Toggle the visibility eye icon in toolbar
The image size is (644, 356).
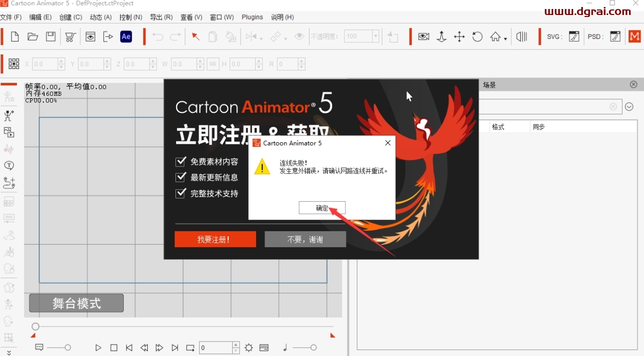pos(299,36)
